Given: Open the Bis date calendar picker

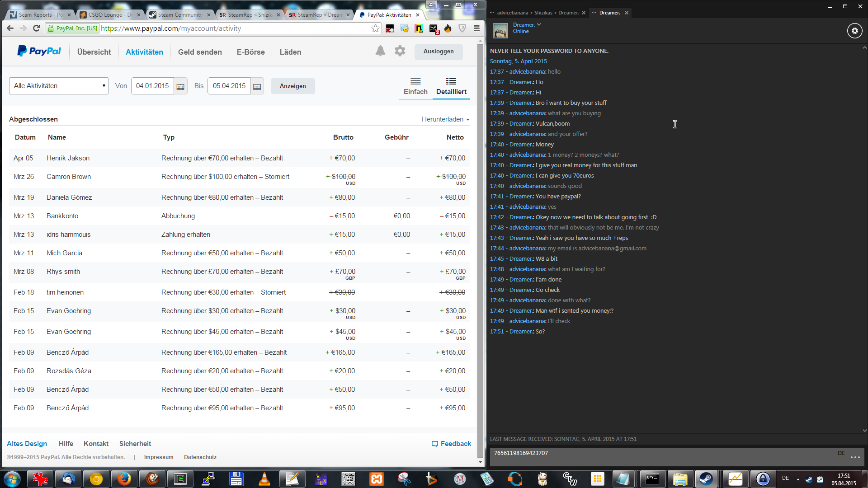Looking at the screenshot, I should pos(257,86).
